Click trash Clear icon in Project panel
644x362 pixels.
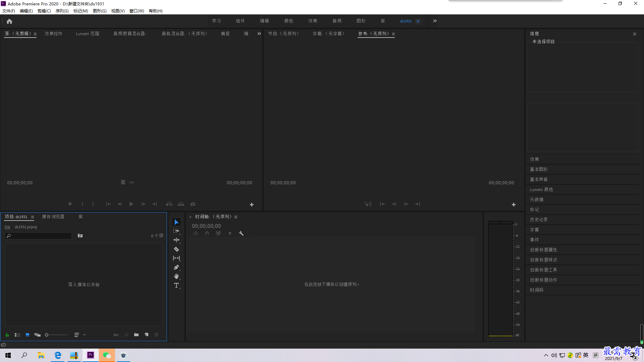coord(157,335)
